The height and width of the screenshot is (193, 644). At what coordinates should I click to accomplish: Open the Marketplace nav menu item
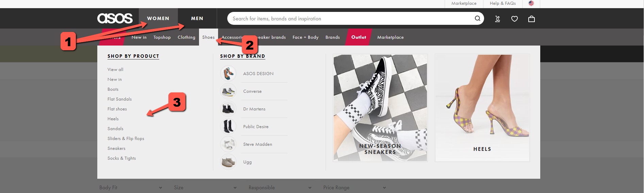click(x=391, y=37)
